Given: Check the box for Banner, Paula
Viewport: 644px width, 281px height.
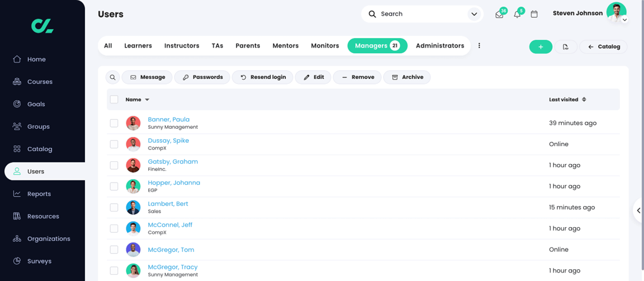Looking at the screenshot, I should 114,123.
